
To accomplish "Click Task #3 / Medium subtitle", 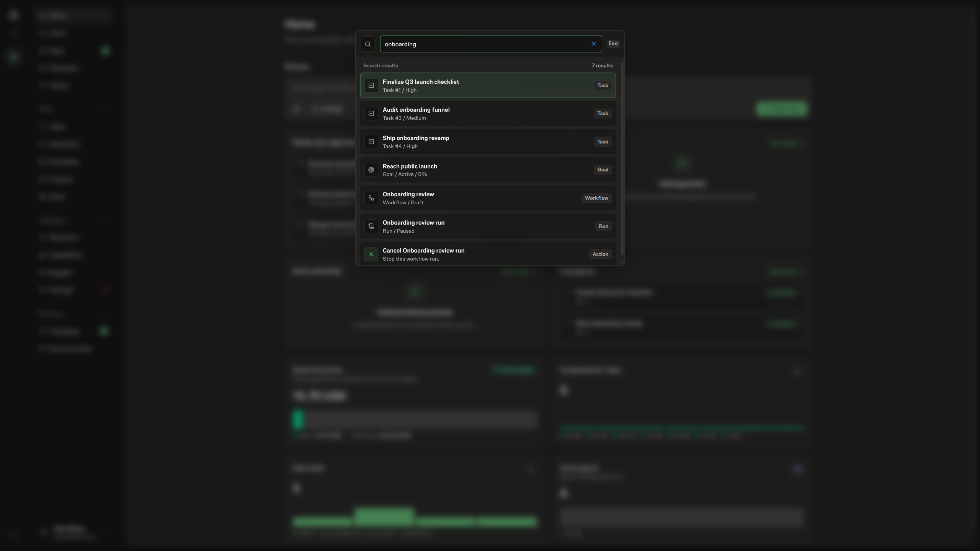I will 404,118.
